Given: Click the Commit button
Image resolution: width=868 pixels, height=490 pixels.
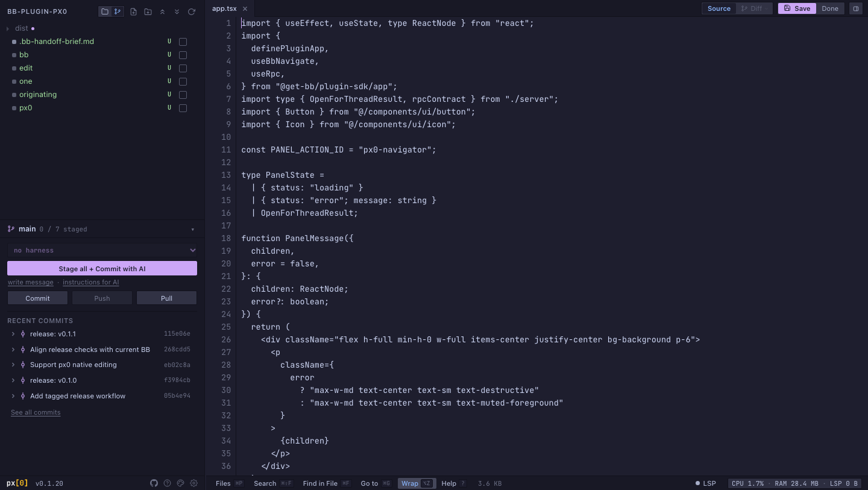Looking at the screenshot, I should point(37,298).
